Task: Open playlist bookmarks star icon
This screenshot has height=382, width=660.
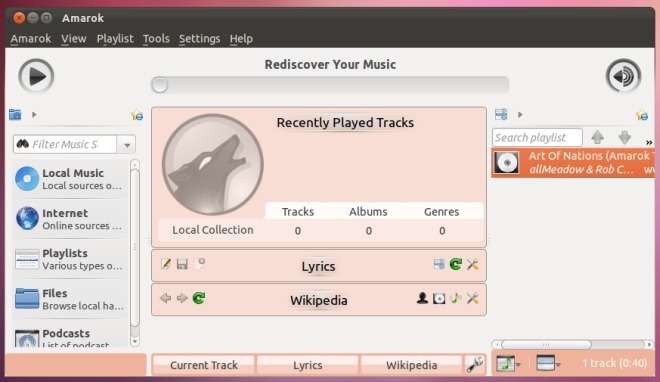Action: (642, 114)
